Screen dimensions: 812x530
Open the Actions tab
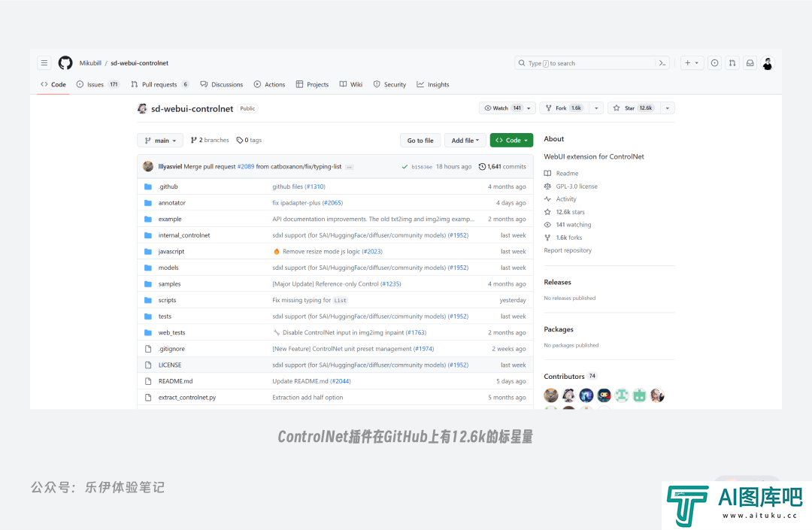(x=269, y=84)
